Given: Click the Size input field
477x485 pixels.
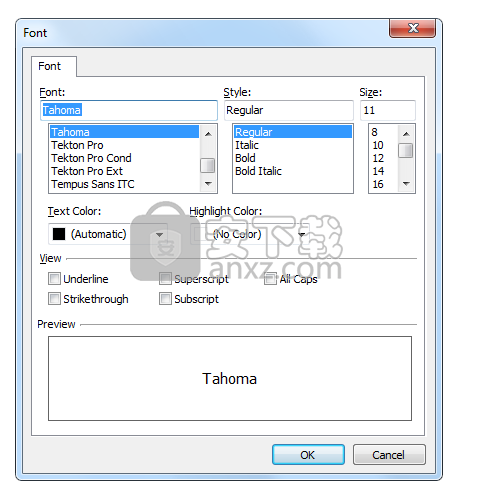Looking at the screenshot, I should pyautogui.click(x=388, y=110).
